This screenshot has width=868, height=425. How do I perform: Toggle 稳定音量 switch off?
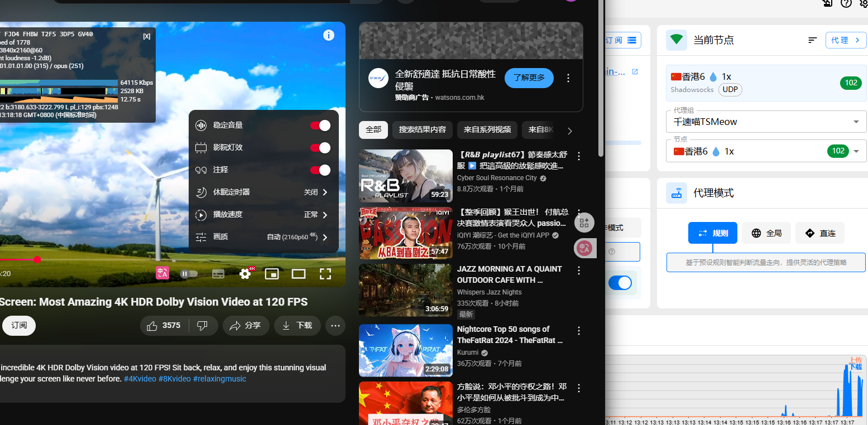point(320,125)
